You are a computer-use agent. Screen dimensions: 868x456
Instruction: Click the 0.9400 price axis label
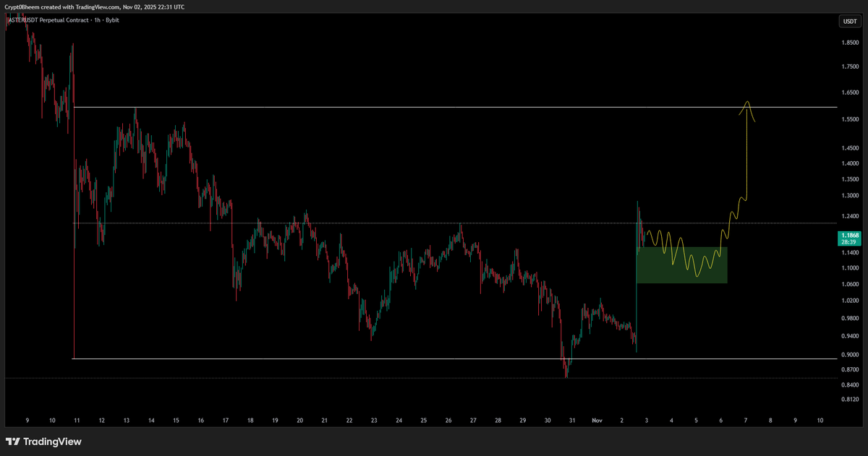pos(850,336)
